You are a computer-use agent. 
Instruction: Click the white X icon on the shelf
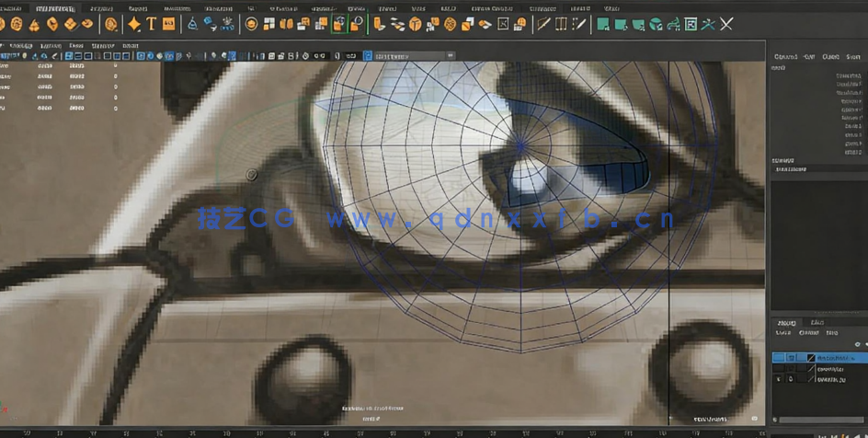point(726,24)
